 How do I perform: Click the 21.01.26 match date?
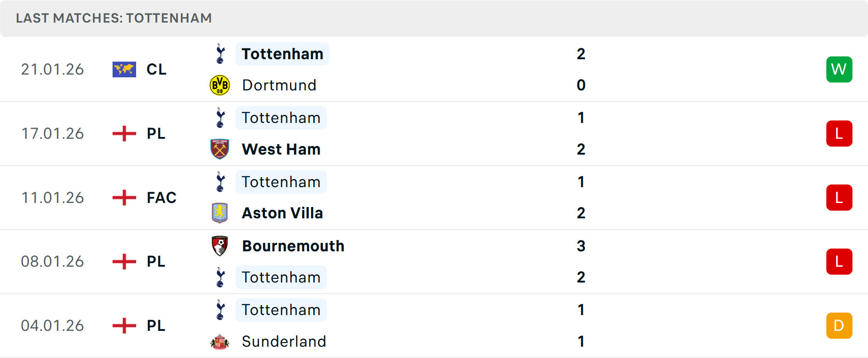(52, 69)
